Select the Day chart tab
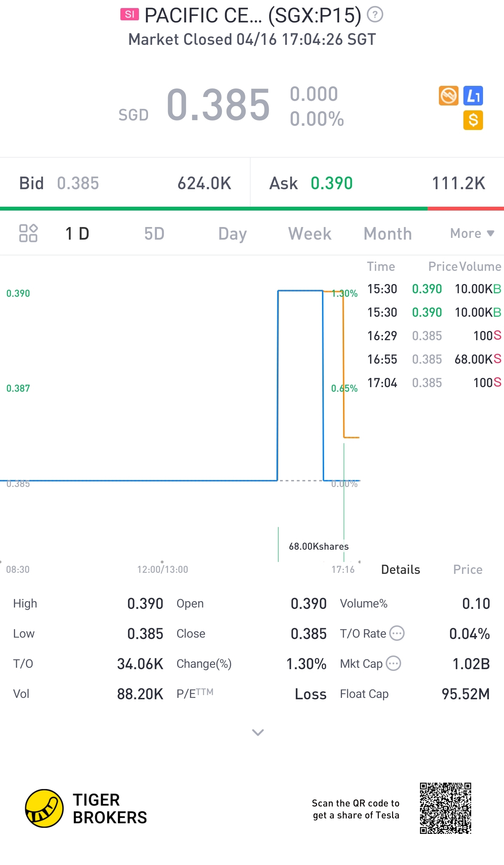Screen dimensions: 504x865 [x=232, y=234]
